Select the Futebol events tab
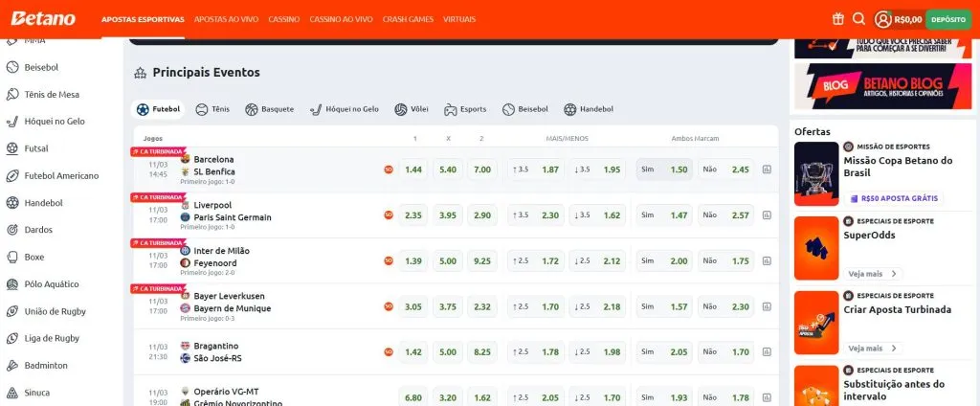Viewport: 980px width, 406px height. tap(158, 109)
